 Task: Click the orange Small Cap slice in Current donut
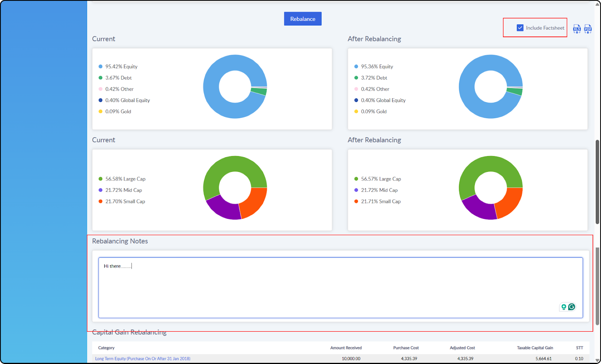coord(254,203)
